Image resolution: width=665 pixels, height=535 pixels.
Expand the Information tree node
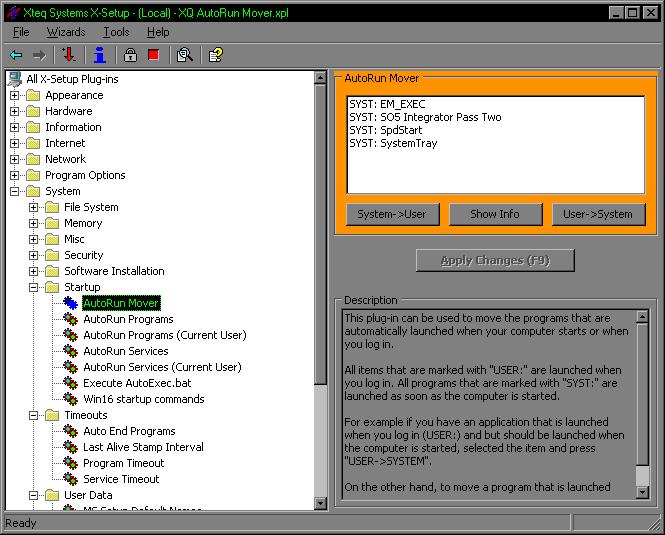[14, 127]
